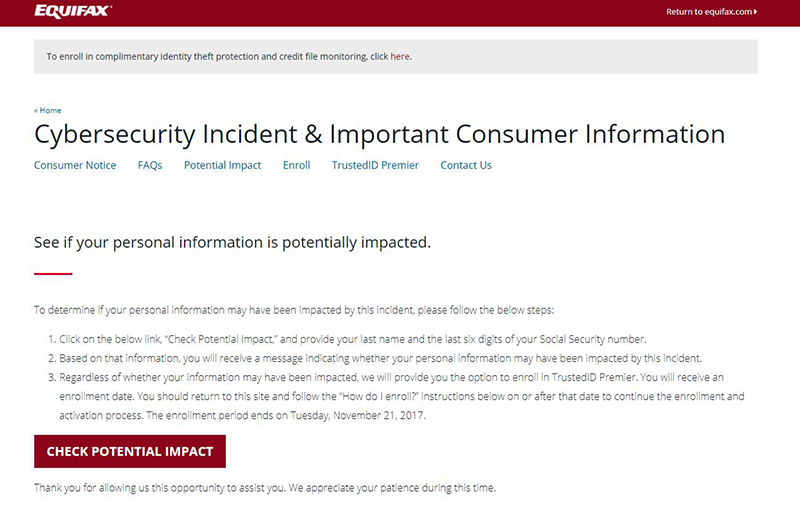
Task: Switch to the FAQs tab
Action: click(x=150, y=165)
